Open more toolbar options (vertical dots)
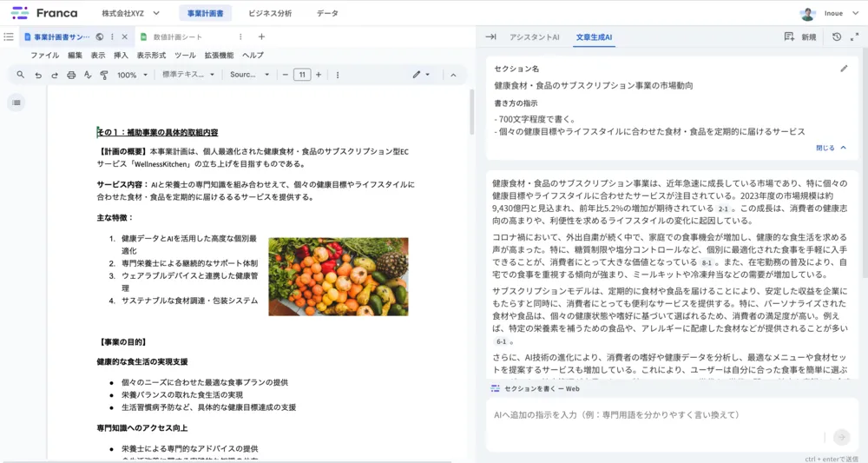The image size is (868, 463). [x=338, y=75]
